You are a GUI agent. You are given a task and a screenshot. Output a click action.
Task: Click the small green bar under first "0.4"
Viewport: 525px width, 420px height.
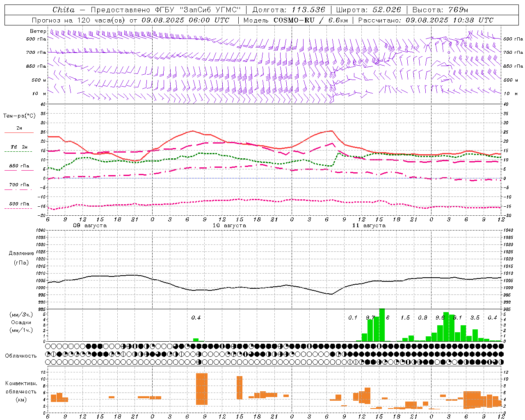point(196,340)
